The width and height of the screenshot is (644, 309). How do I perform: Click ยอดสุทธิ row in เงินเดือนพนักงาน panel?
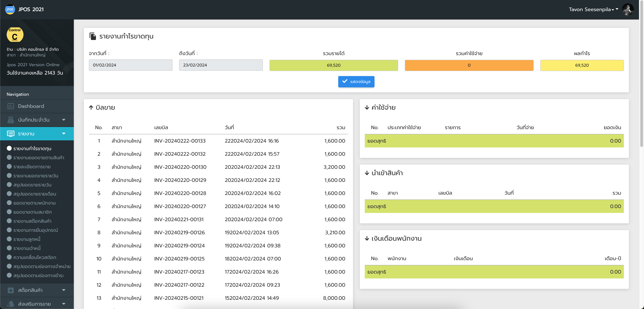point(494,272)
